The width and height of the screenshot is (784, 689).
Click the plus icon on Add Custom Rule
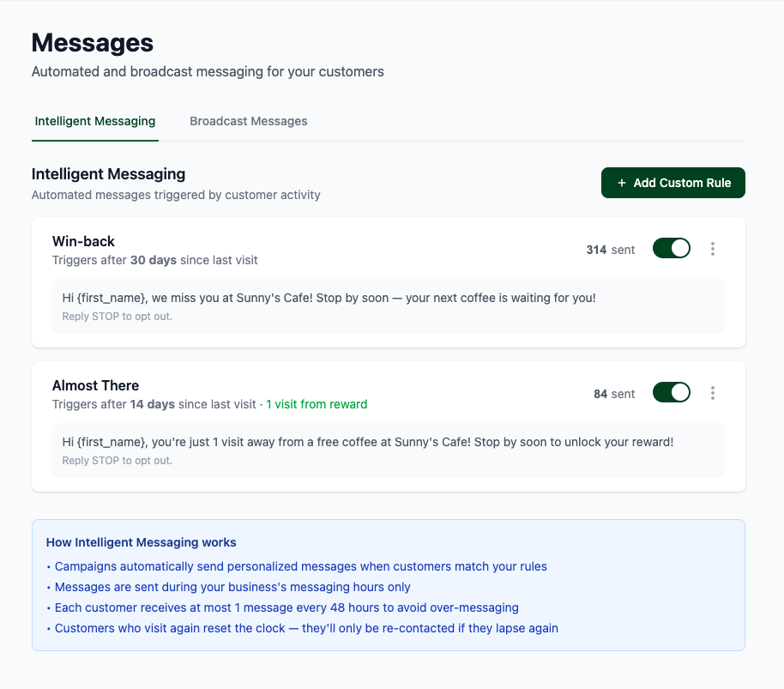(x=620, y=182)
